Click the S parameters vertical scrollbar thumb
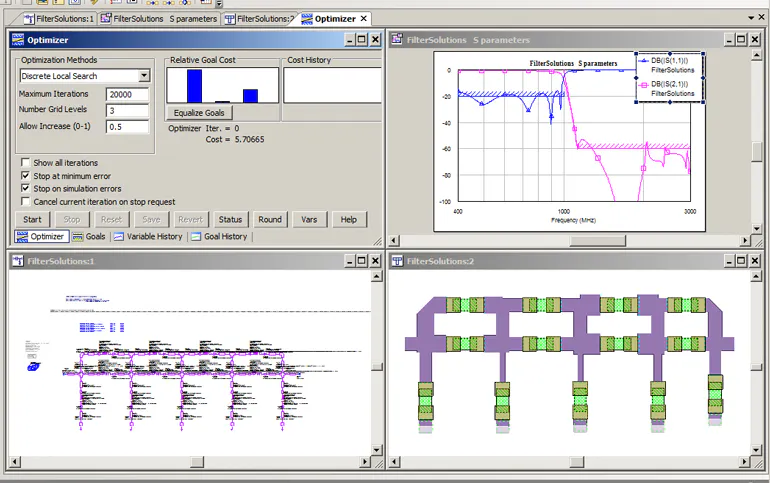 click(x=757, y=152)
